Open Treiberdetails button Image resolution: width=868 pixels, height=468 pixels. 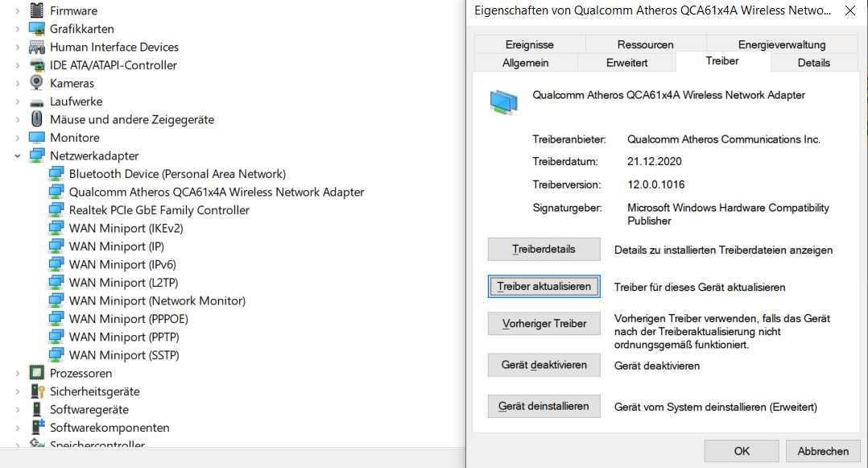click(544, 249)
